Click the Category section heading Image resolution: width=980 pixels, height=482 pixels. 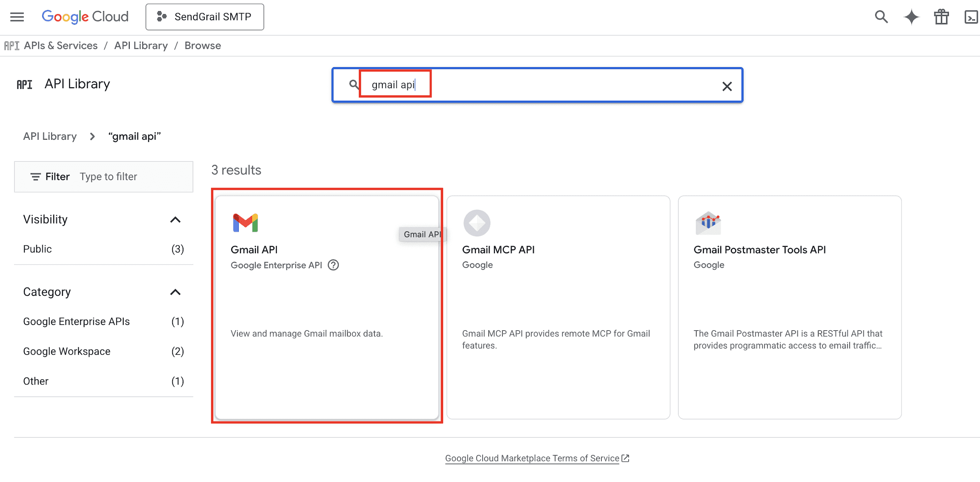pyautogui.click(x=47, y=292)
